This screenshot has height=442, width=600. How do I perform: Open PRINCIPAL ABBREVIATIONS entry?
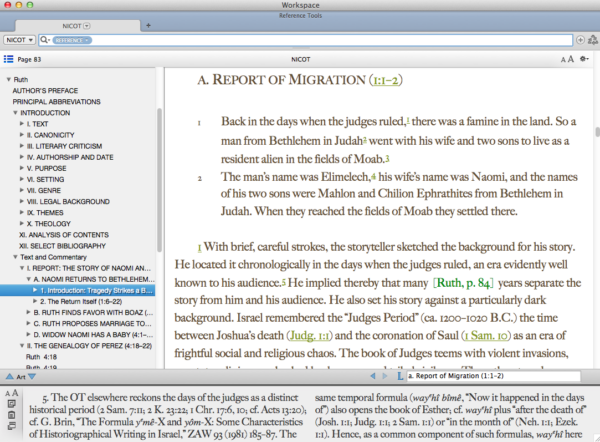click(x=57, y=102)
